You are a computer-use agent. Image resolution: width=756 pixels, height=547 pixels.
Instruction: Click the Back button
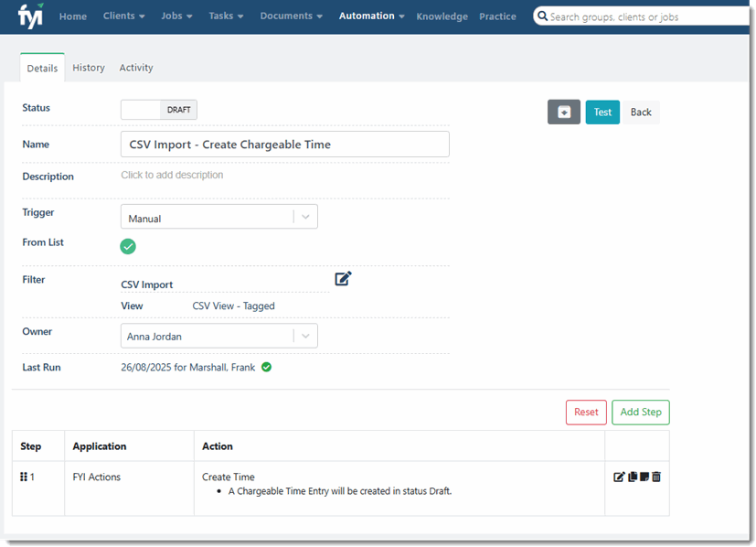(641, 112)
